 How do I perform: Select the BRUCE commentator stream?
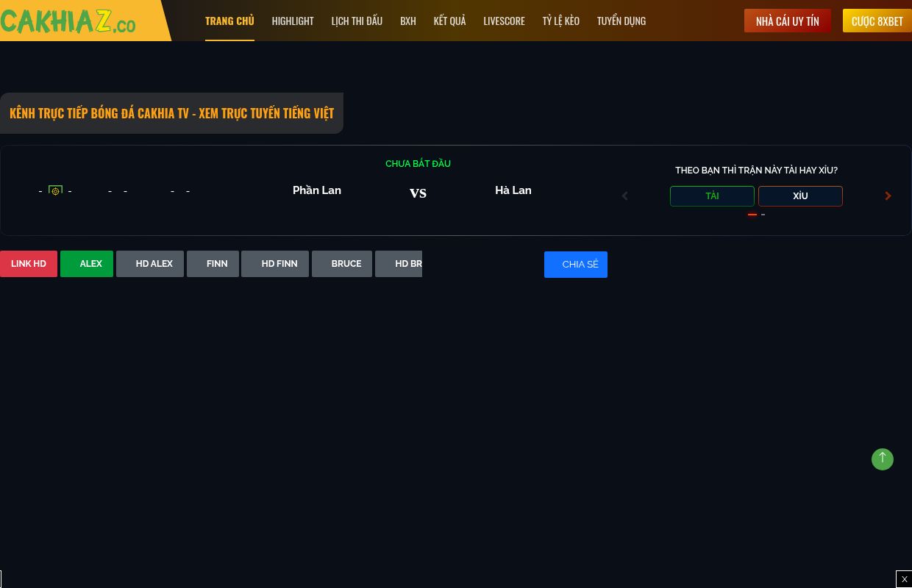point(342,264)
